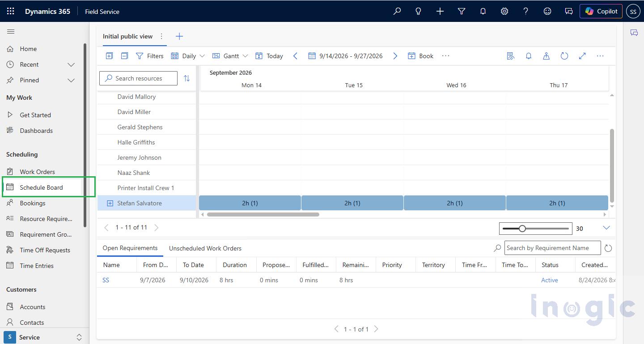Open the Active status link
Image resolution: width=644 pixels, height=344 pixels.
coord(550,280)
